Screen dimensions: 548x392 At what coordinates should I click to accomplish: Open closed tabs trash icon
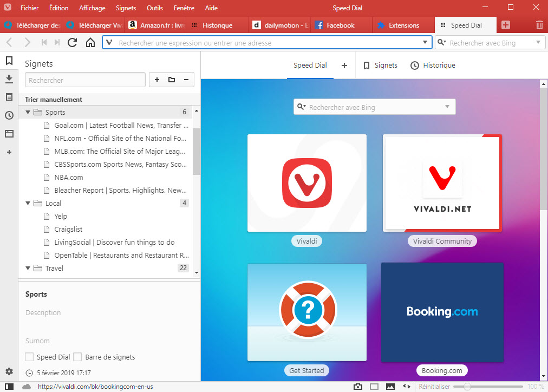539,25
